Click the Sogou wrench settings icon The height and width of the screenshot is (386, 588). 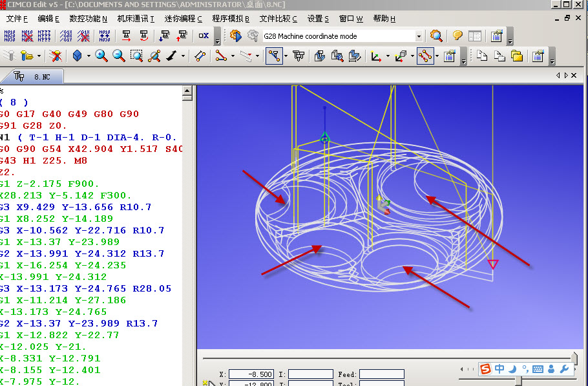[x=564, y=369]
